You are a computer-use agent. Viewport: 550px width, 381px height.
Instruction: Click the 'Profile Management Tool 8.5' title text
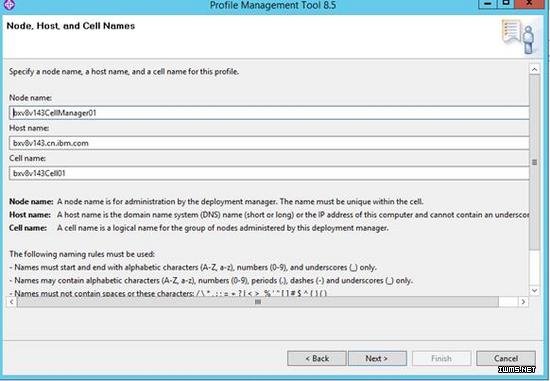(x=273, y=5)
